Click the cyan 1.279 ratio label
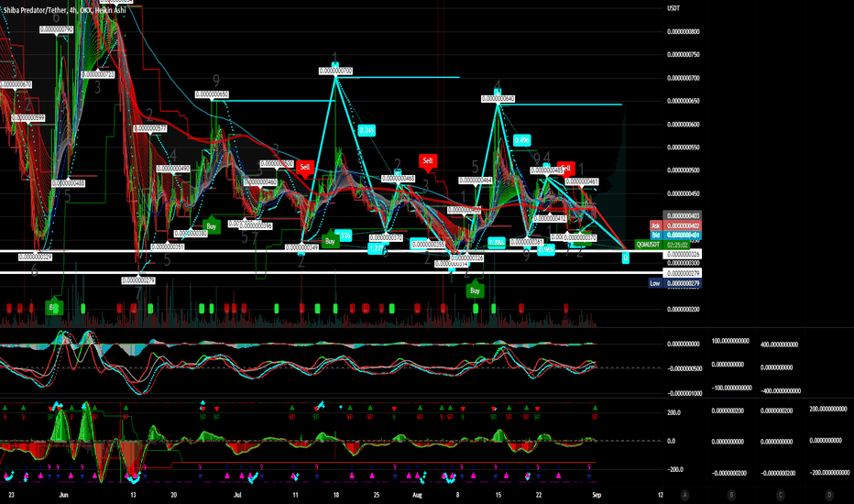 tap(377, 249)
